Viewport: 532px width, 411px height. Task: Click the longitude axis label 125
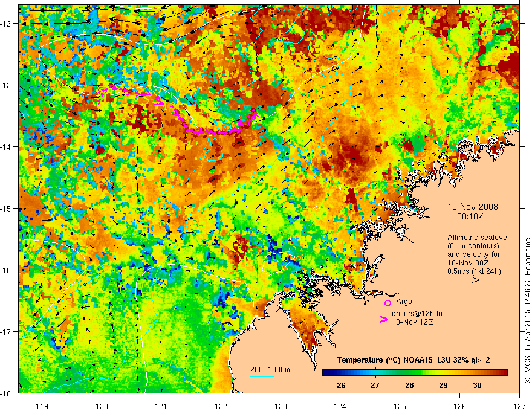coord(400,406)
